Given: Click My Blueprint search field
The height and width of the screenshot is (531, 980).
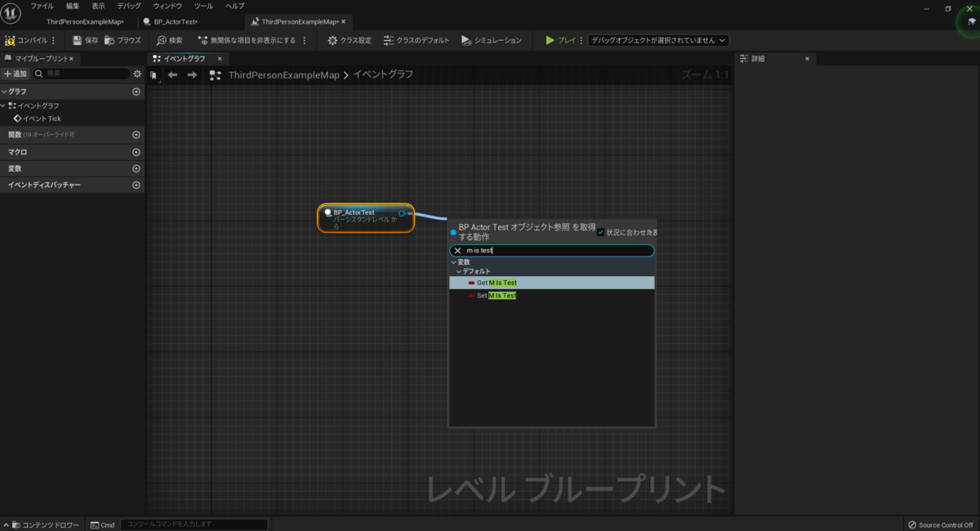Looking at the screenshot, I should 81,74.
